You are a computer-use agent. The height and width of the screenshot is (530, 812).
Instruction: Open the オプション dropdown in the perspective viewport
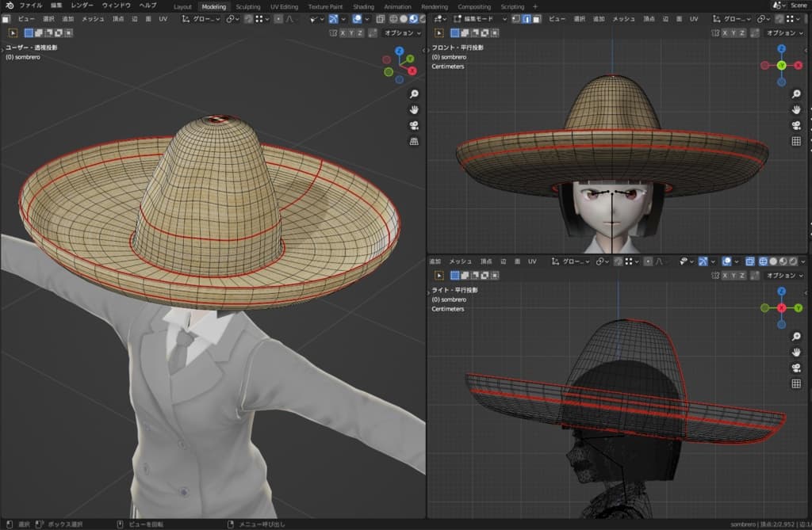click(402, 32)
